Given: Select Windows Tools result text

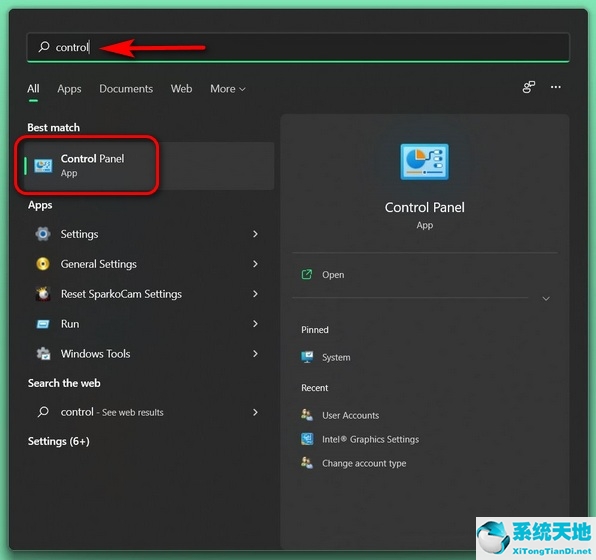Looking at the screenshot, I should click(95, 354).
